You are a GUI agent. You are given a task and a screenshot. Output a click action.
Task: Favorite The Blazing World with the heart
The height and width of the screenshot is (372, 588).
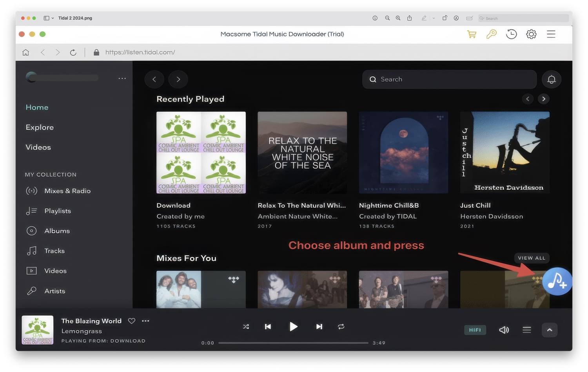pyautogui.click(x=132, y=321)
